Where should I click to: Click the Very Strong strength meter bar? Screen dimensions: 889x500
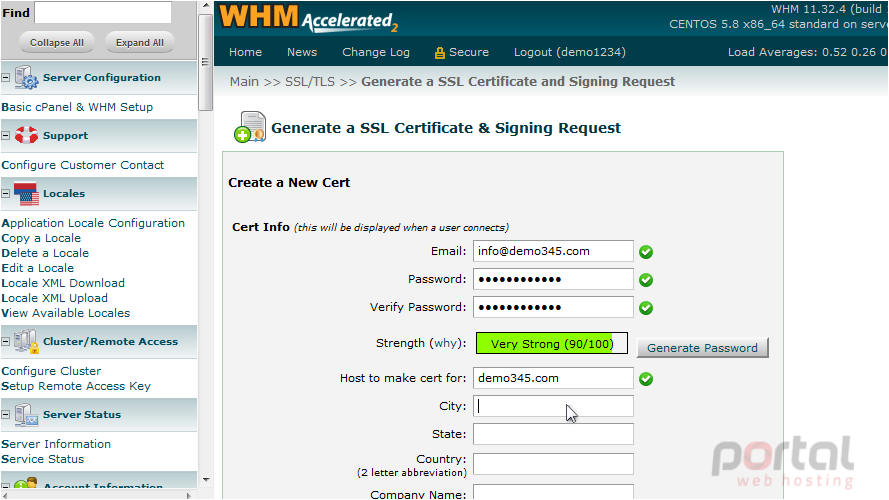[552, 344]
